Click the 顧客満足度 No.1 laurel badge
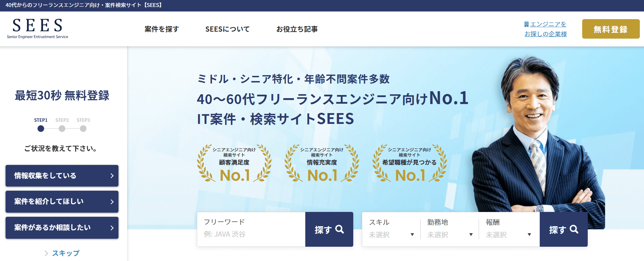The image size is (644, 261). coord(234,163)
